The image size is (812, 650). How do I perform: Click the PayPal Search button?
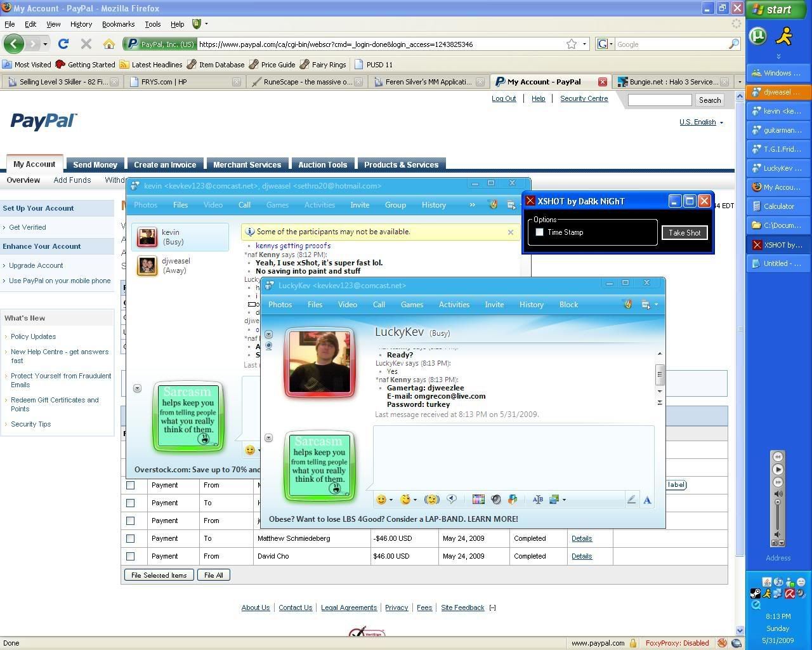[x=709, y=100]
